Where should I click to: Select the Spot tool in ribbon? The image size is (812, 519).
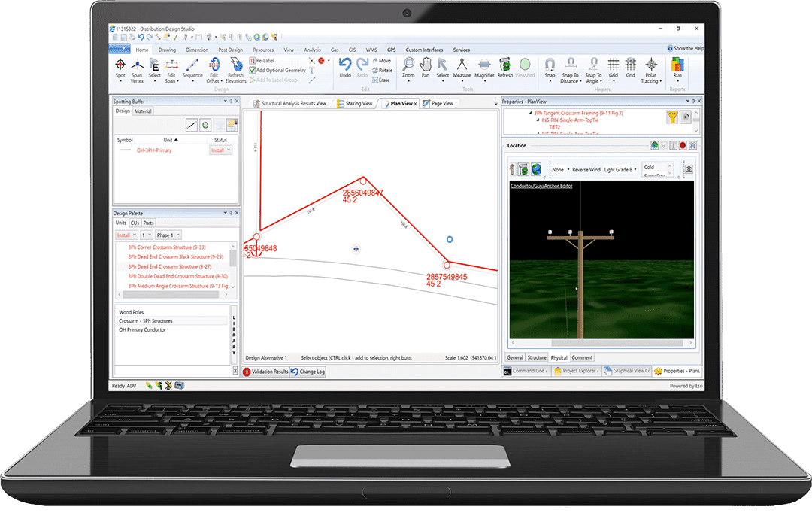120,69
